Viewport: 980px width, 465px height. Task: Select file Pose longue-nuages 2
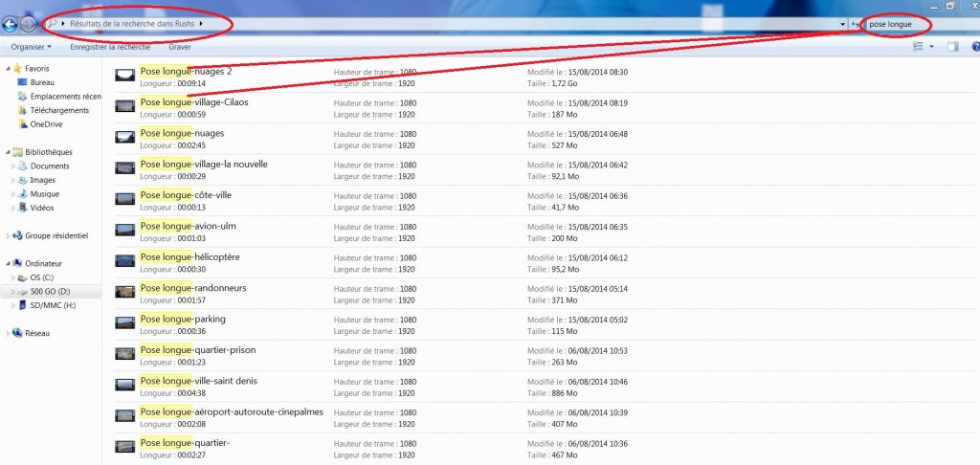tap(187, 71)
